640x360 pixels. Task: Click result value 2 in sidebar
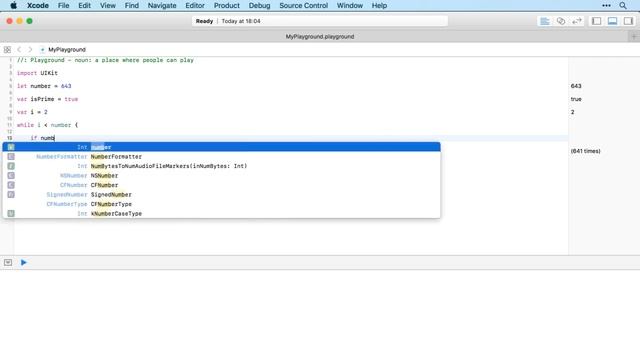pyautogui.click(x=572, y=112)
